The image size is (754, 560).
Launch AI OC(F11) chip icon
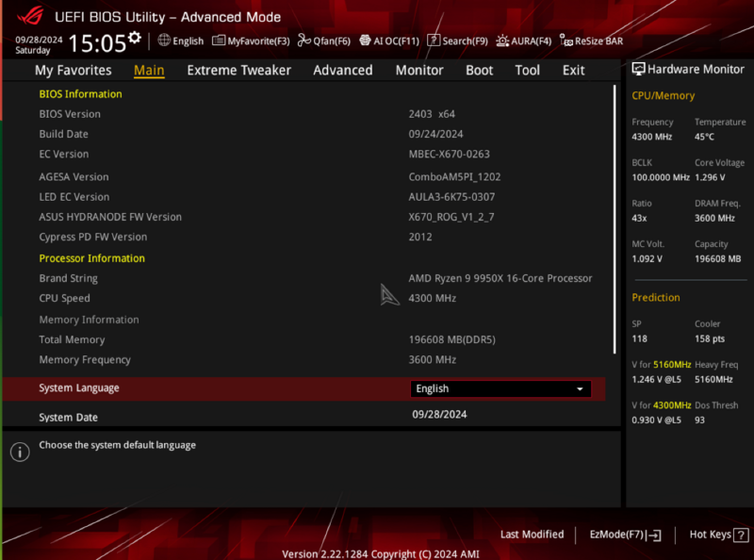pos(365,41)
